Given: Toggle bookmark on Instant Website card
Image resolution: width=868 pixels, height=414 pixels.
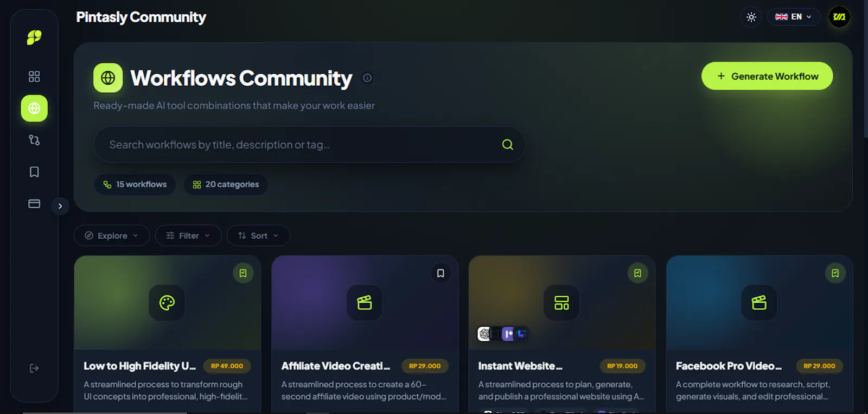Looking at the screenshot, I should 638,273.
